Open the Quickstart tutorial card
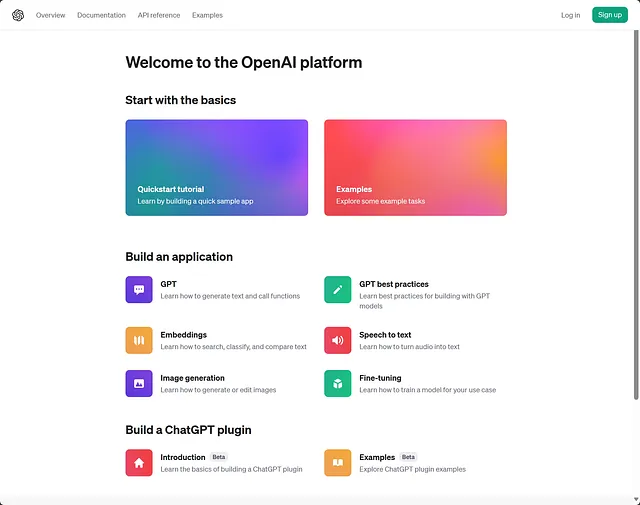 tap(217, 167)
